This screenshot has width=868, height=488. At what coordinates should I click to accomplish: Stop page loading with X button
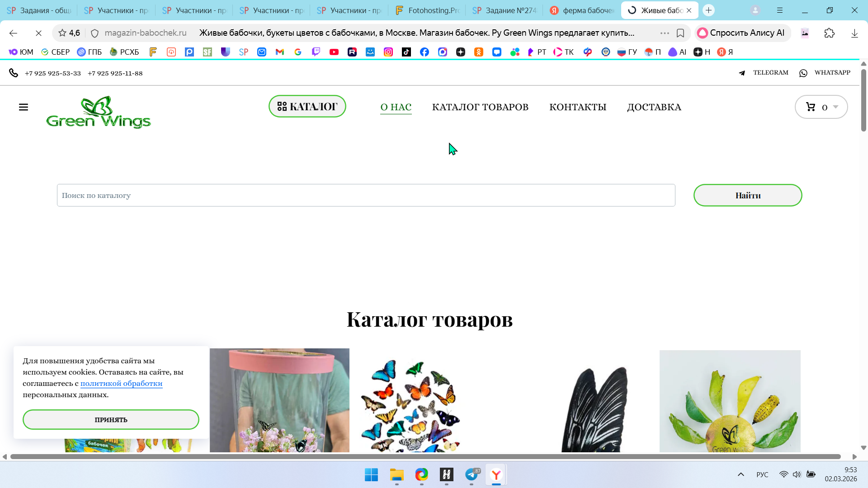38,33
